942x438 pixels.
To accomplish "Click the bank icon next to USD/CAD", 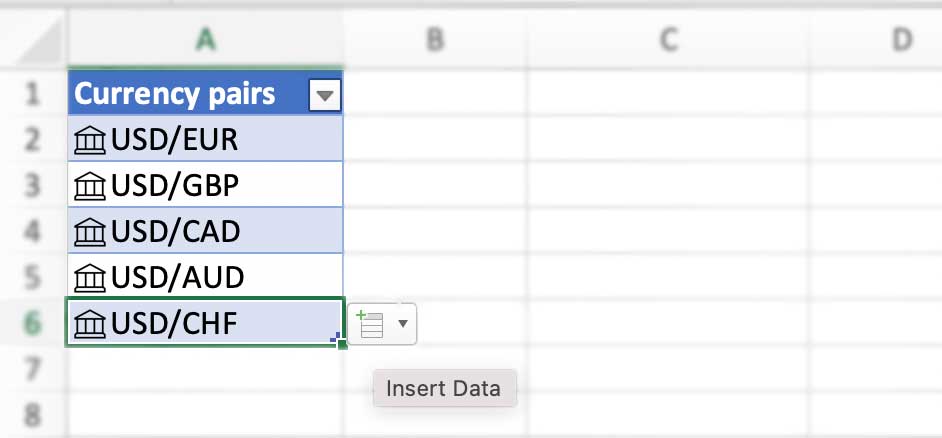I will pos(90,232).
